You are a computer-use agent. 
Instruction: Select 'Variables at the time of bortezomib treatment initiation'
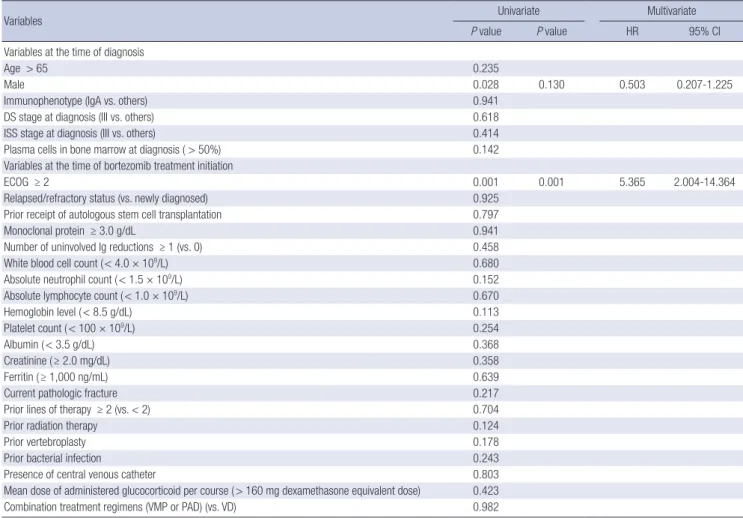(118, 166)
